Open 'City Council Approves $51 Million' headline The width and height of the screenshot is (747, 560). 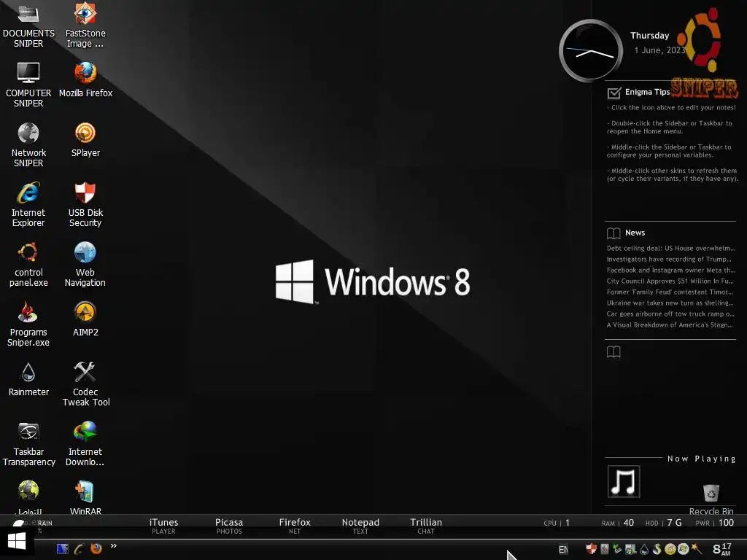670,281
